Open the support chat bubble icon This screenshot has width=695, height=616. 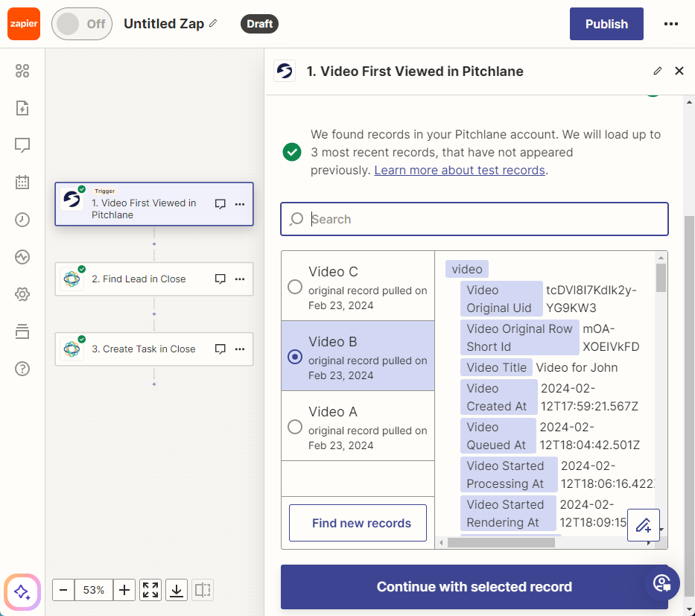[x=662, y=583]
